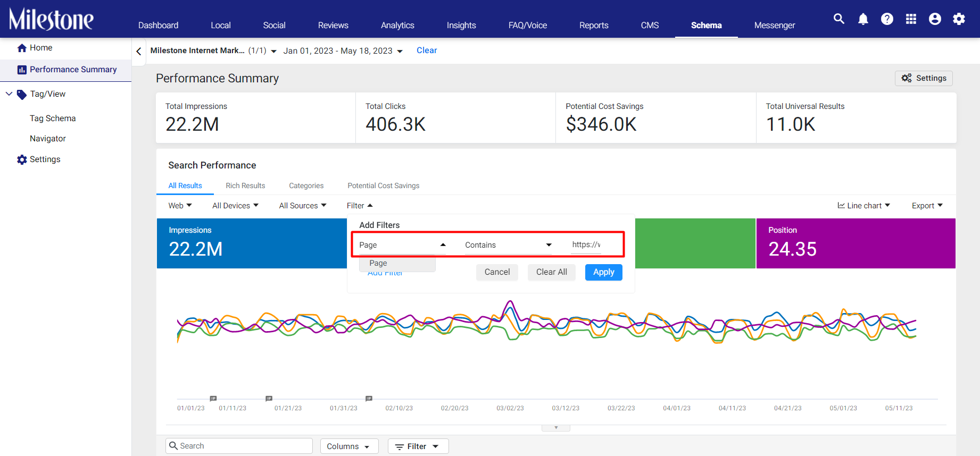Open the Web search type dropdown
980x456 pixels.
180,206
